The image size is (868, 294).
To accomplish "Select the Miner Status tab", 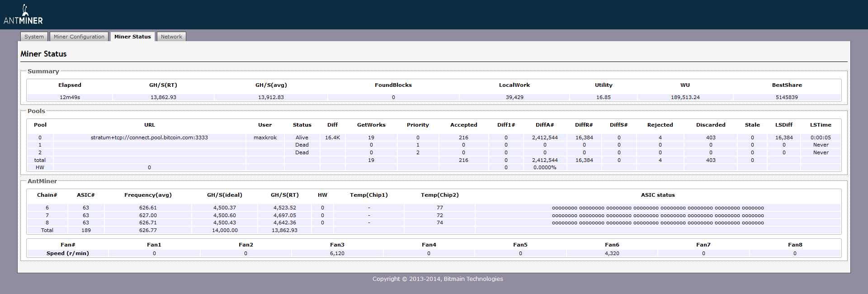I will click(132, 37).
